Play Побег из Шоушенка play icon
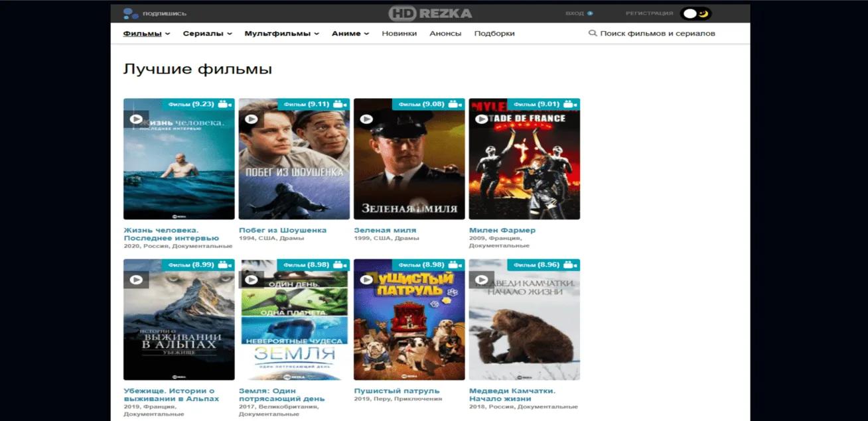868x421 pixels. pyautogui.click(x=251, y=119)
